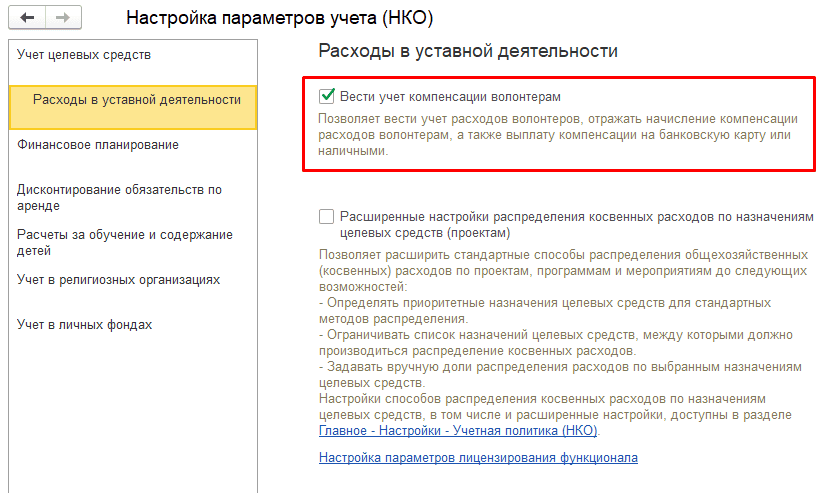Open 'Настройка параметров лицензирования функционала' link
Image resolution: width=828 pixels, height=493 pixels.
click(x=478, y=457)
